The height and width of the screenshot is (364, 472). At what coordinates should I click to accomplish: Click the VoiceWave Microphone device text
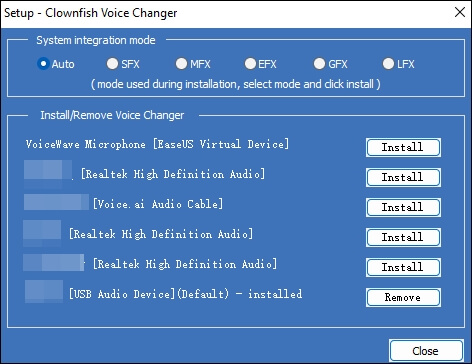point(157,144)
